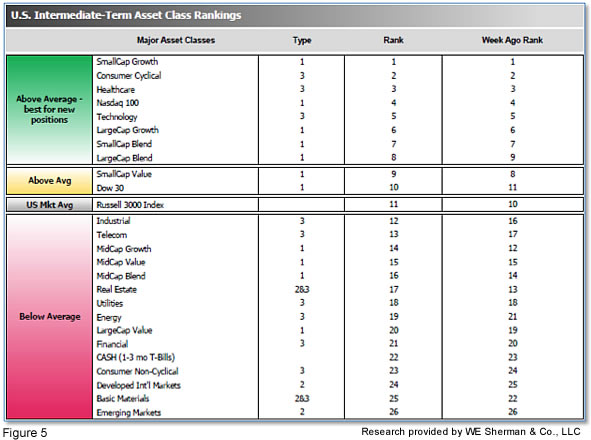Click the green Above Average category block
Screen dimensions: 591x440
[49, 110]
